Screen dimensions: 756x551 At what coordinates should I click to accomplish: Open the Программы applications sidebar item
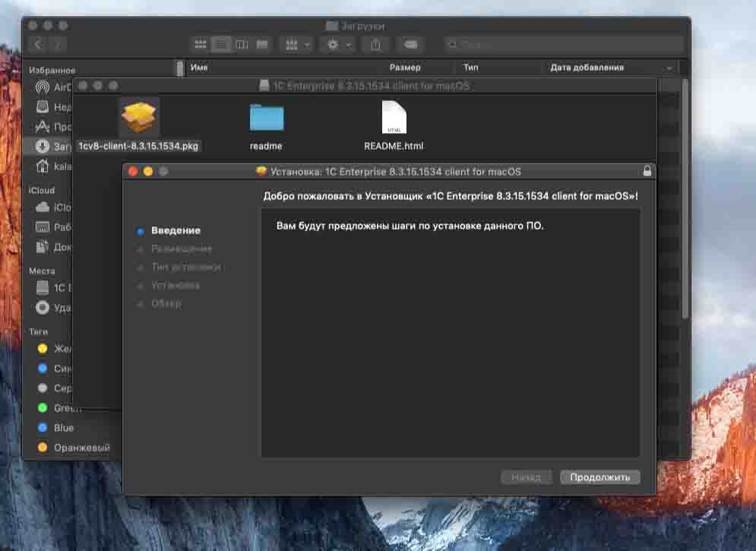(53, 127)
